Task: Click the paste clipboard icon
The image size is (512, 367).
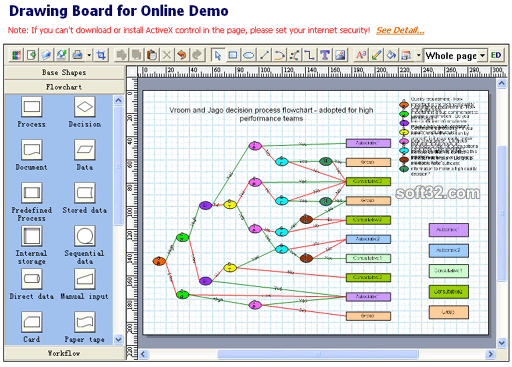Action: 152,55
